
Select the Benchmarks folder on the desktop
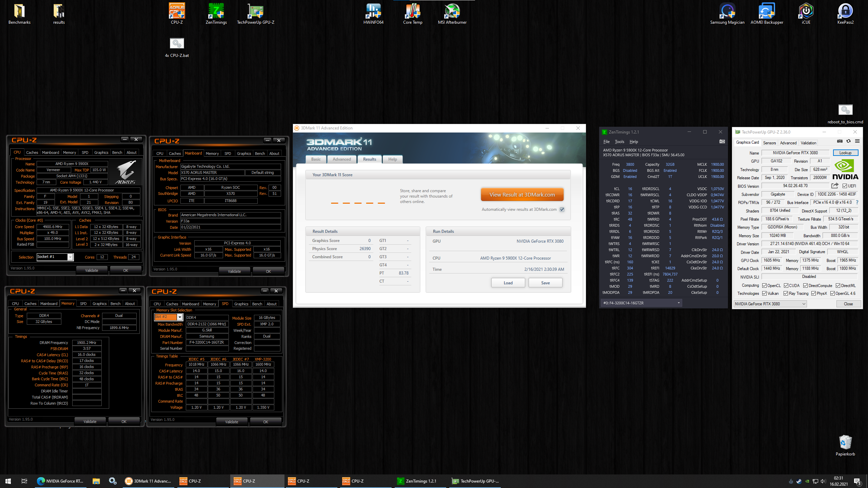(19, 14)
